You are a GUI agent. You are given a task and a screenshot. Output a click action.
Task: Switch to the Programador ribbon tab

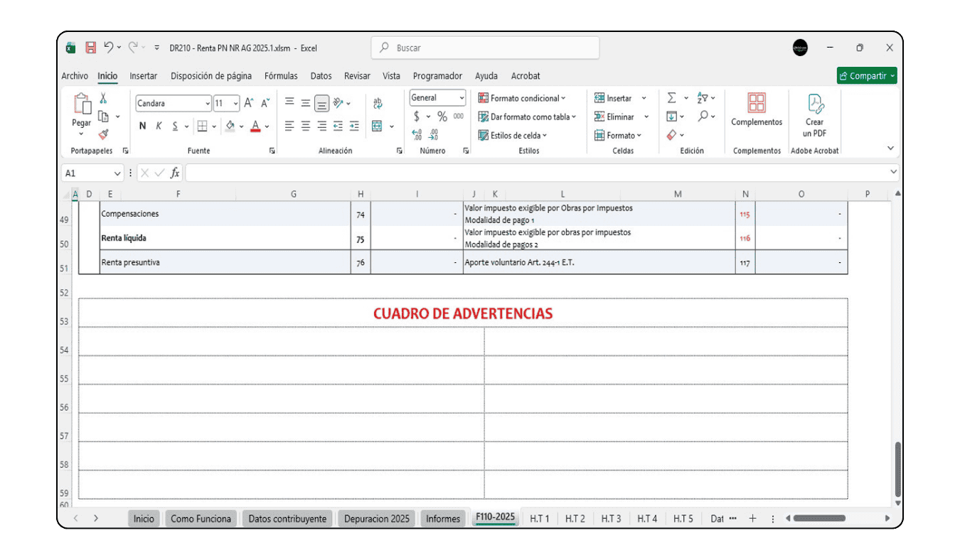[x=437, y=76]
